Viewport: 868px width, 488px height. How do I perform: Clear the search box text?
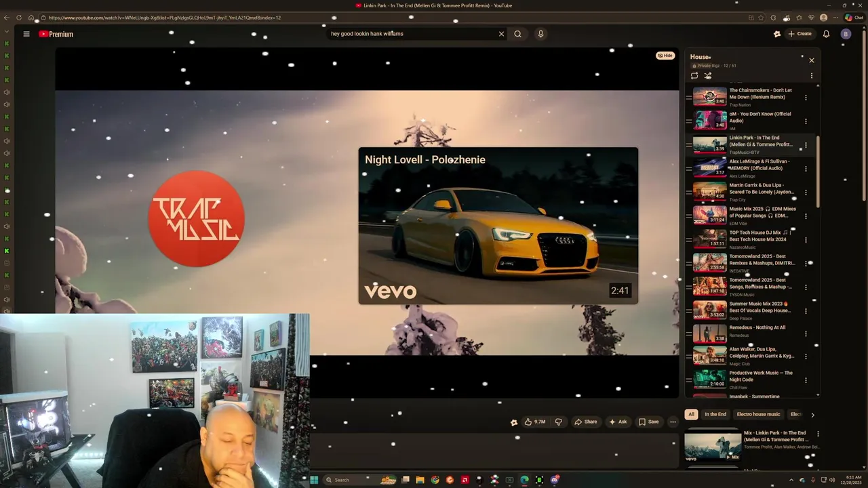coord(502,34)
